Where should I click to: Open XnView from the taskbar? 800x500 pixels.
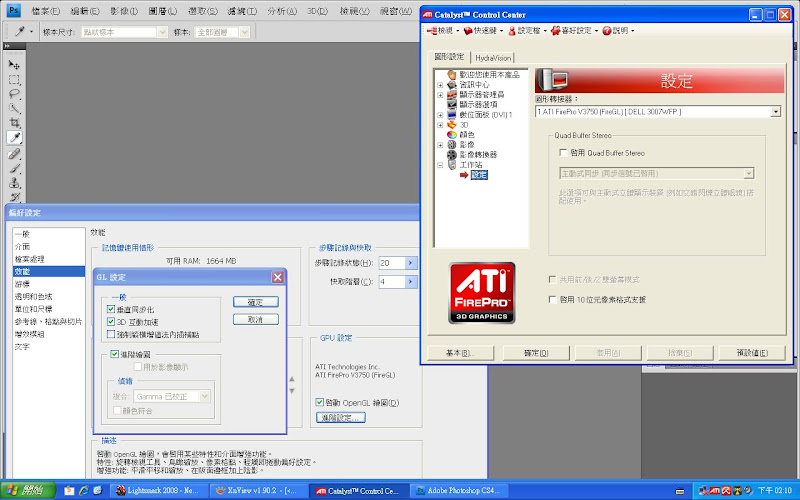[x=259, y=491]
